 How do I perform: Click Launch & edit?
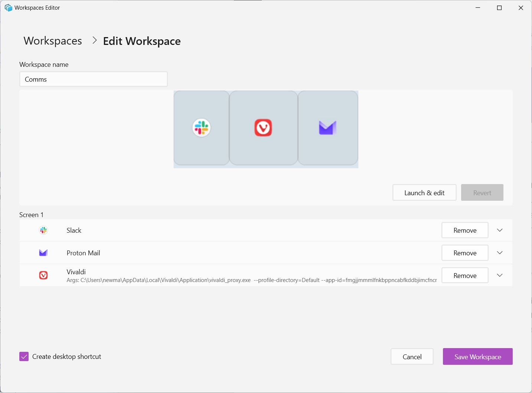424,193
